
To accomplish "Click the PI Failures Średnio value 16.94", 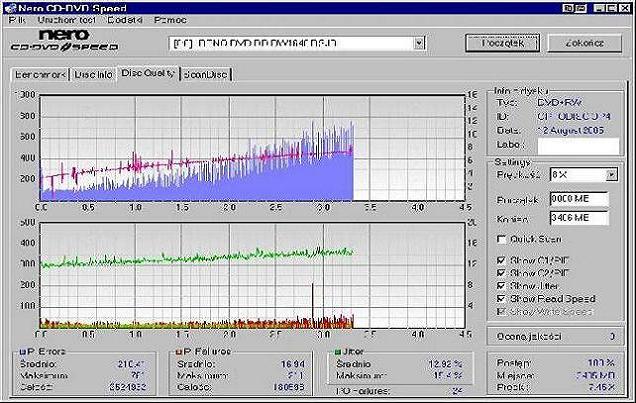I will (x=292, y=364).
